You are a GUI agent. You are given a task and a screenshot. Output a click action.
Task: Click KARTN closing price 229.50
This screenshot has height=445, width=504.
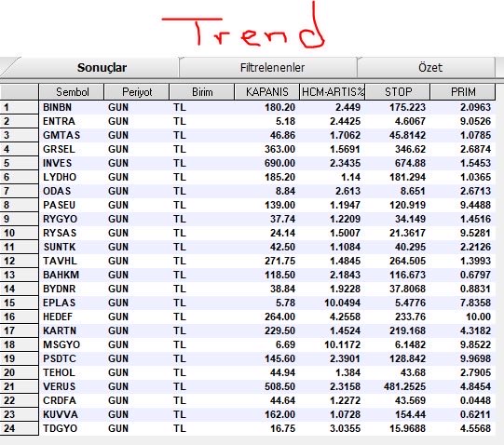coord(279,330)
